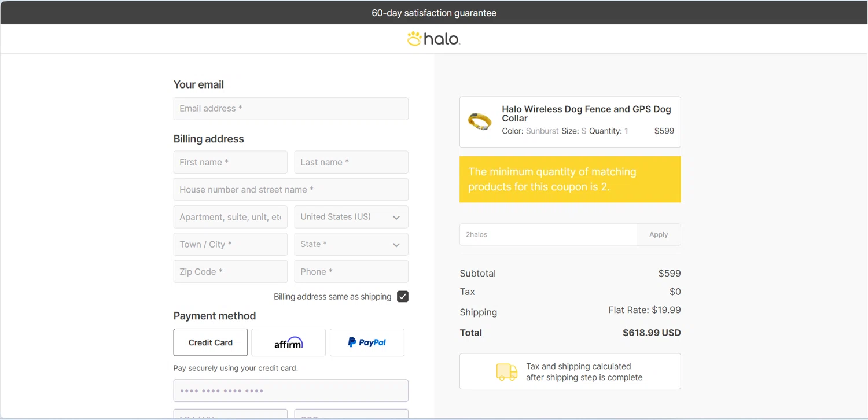Focus the Email address field
This screenshot has width=868, height=420.
291,109
